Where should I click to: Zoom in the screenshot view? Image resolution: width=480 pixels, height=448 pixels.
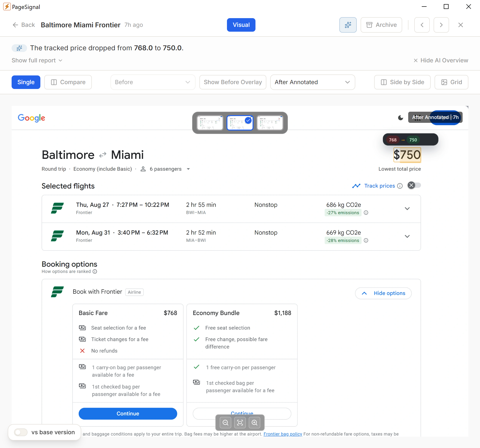(254, 423)
